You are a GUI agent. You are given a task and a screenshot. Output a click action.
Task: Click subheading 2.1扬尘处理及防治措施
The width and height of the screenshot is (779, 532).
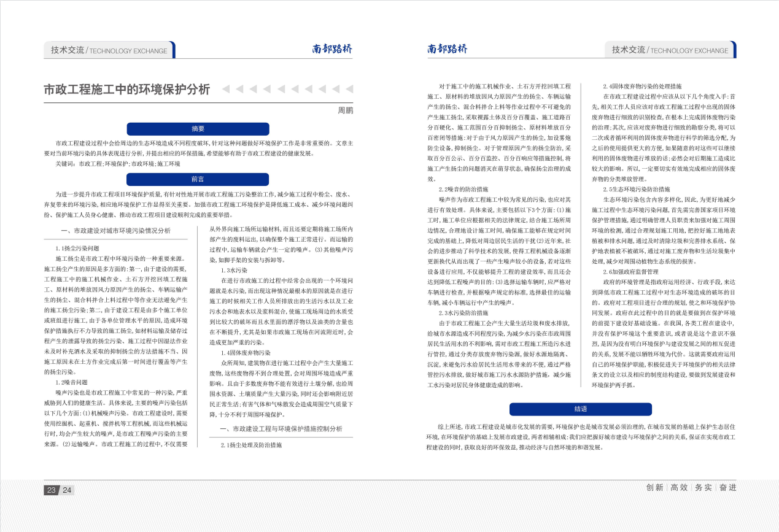click(252, 445)
